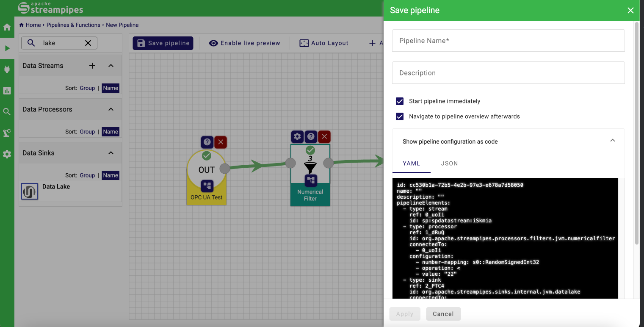Click the Home icon in left sidebar

pyautogui.click(x=7, y=28)
